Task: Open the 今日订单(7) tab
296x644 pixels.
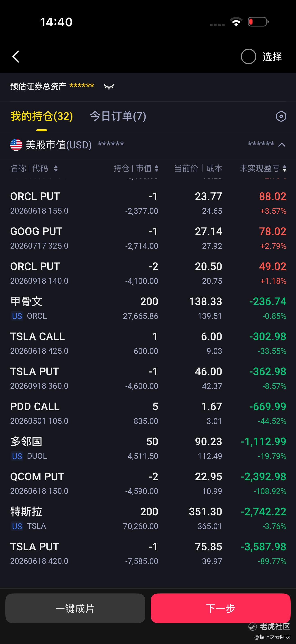Action: 118,117
